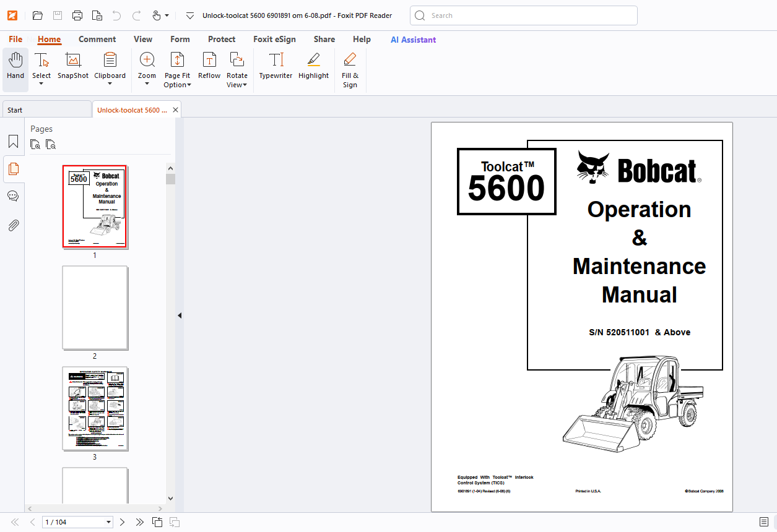Click the Foxit app logo icon
This screenshot has height=532, width=777.
click(x=12, y=15)
